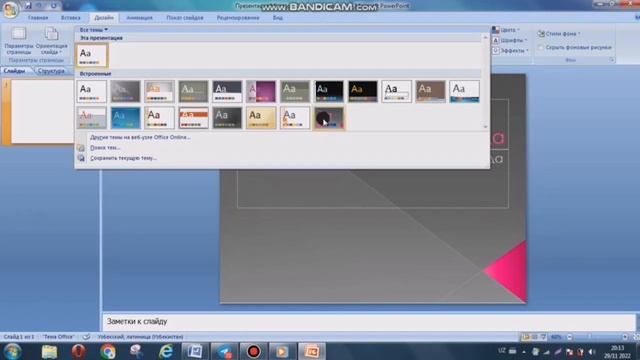
Task: Switch to the Дизайн ribbon tab
Action: click(104, 18)
